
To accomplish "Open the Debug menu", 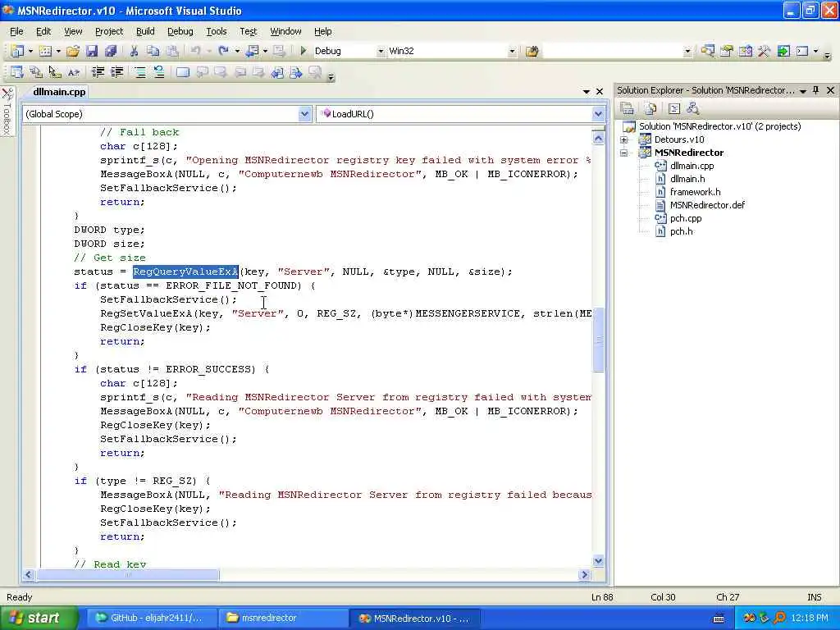I will [180, 31].
